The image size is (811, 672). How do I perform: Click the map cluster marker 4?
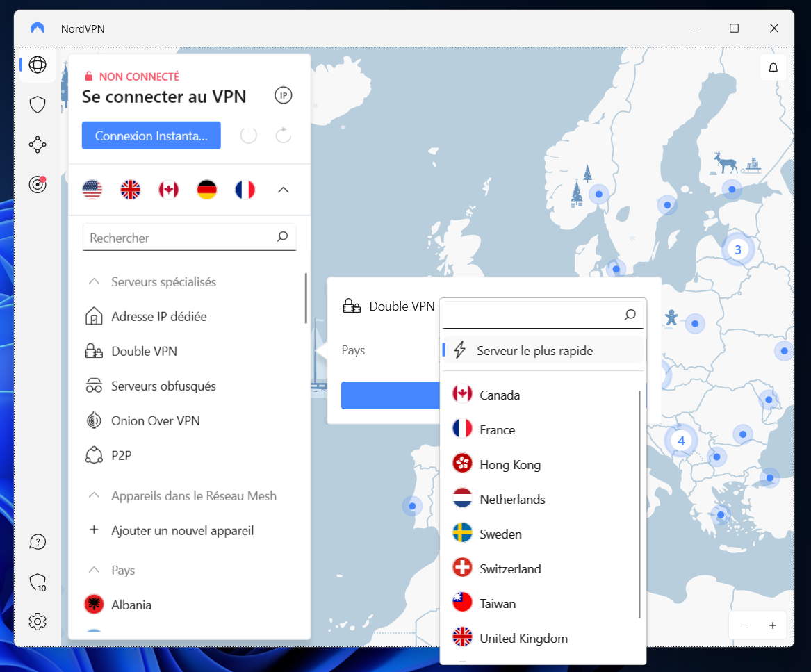680,441
